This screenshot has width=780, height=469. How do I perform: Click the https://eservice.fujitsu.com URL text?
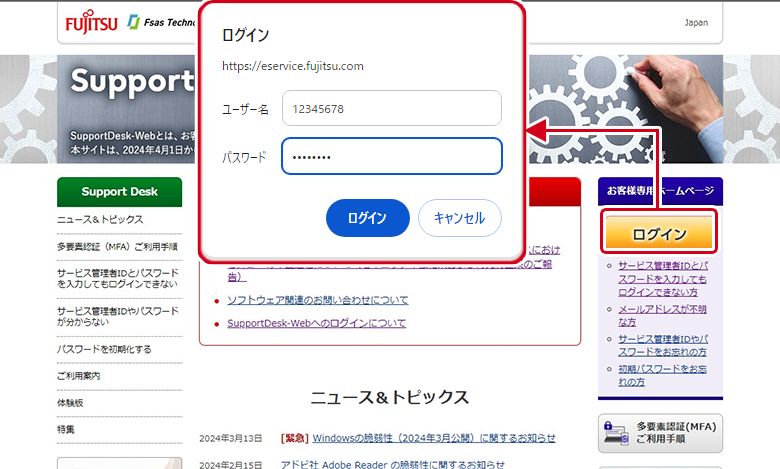(292, 66)
